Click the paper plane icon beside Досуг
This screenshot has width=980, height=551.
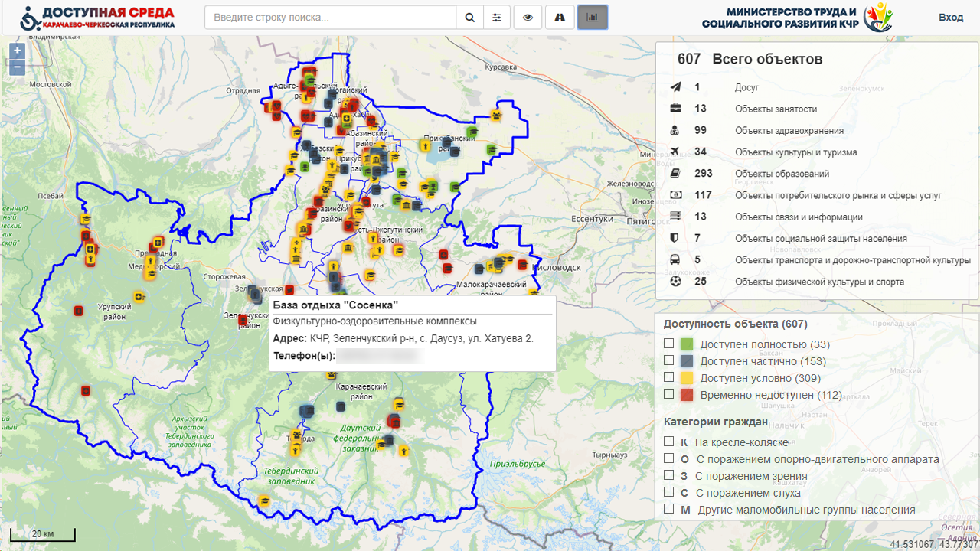click(x=675, y=87)
